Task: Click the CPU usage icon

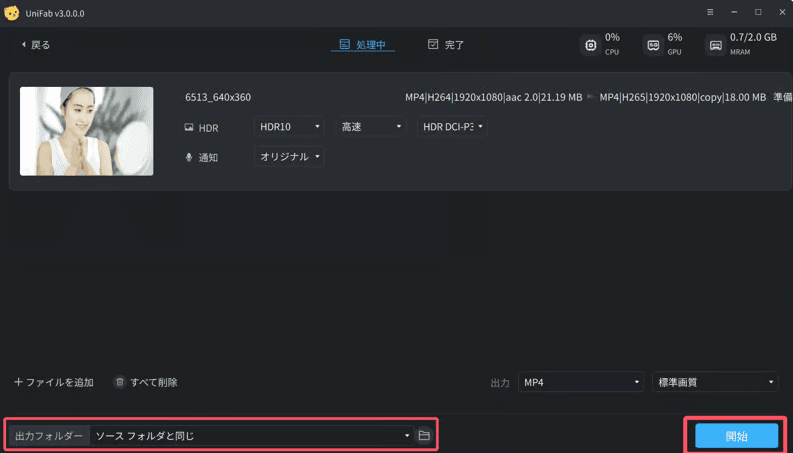Action: click(x=591, y=45)
